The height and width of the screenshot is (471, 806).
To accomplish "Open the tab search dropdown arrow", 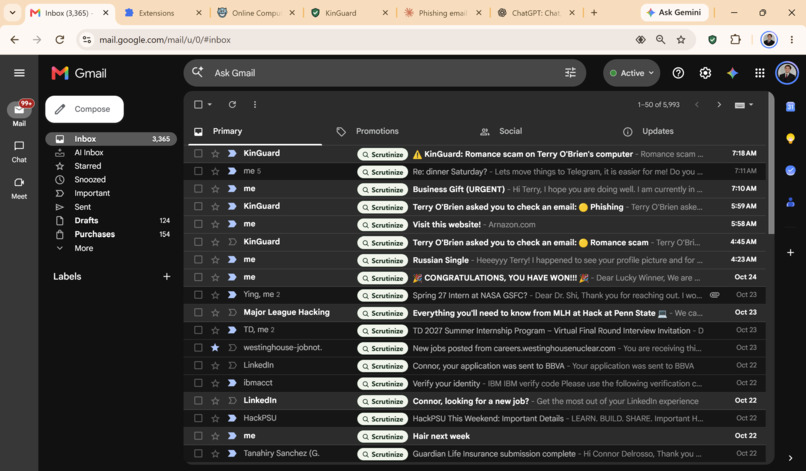I will 12,12.
